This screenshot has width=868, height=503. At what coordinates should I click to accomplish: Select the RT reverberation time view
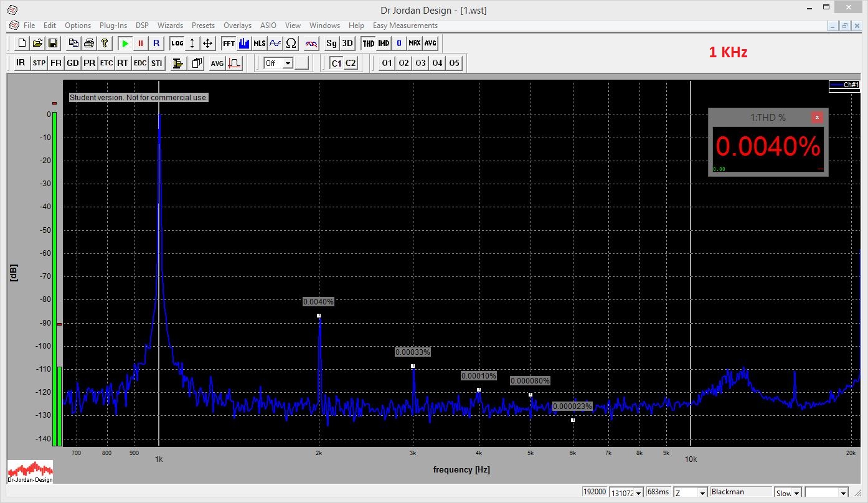coord(123,63)
